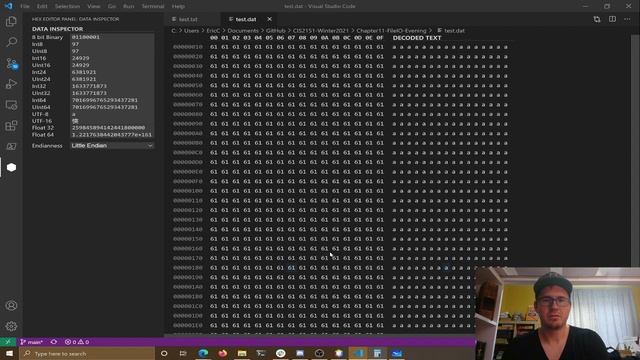Click the DECODED TEXT column header
The width and height of the screenshot is (640, 360).
(x=417, y=38)
